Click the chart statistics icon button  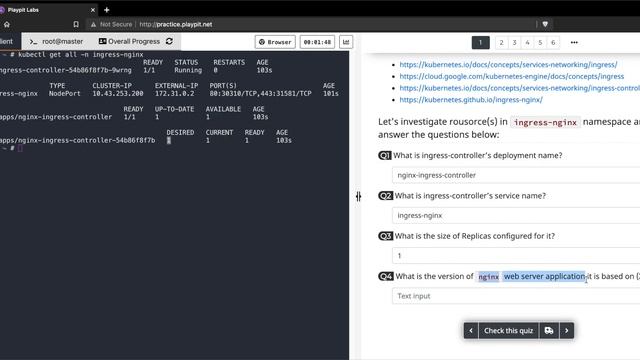pos(346,42)
